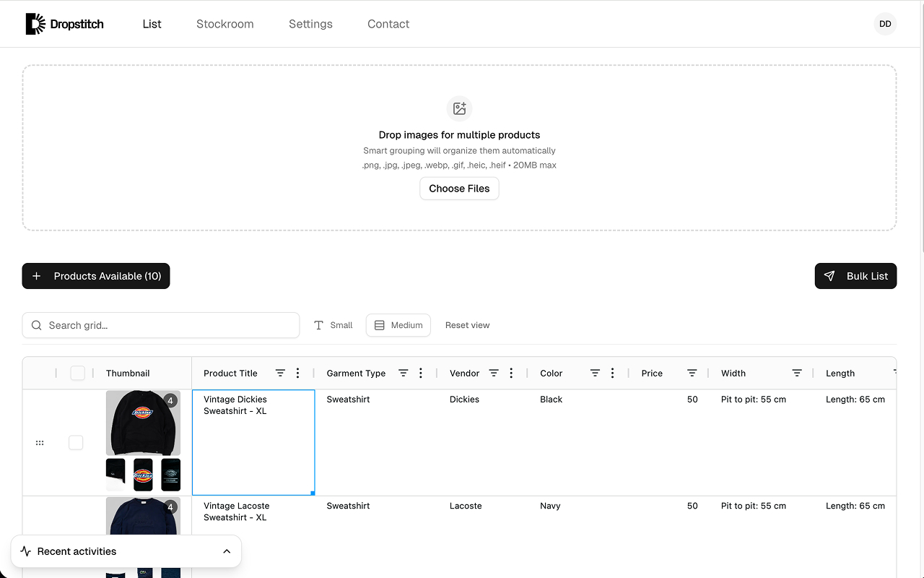924x578 pixels.
Task: Open the Garment Type column options menu
Action: pos(421,373)
